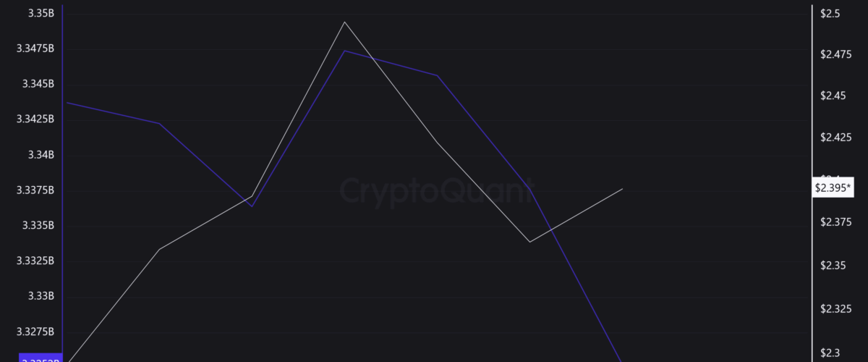Select the $2.5 right axis label
Screen dimensions: 868x362
[830, 14]
